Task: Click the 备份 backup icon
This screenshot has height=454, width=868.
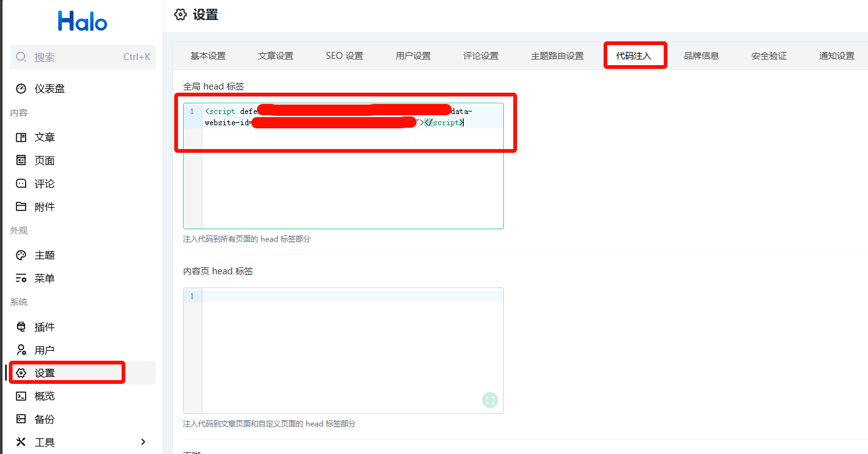Action: (21, 419)
